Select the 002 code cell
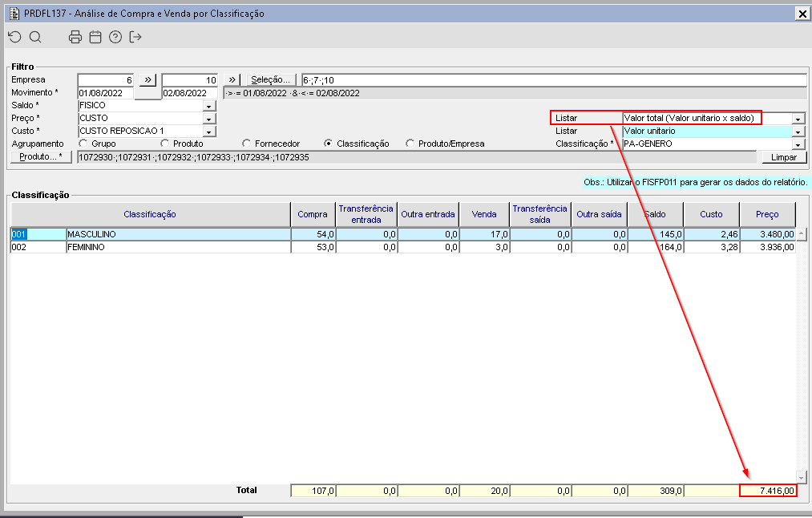Viewport: 812px width, 518px height. (38, 247)
